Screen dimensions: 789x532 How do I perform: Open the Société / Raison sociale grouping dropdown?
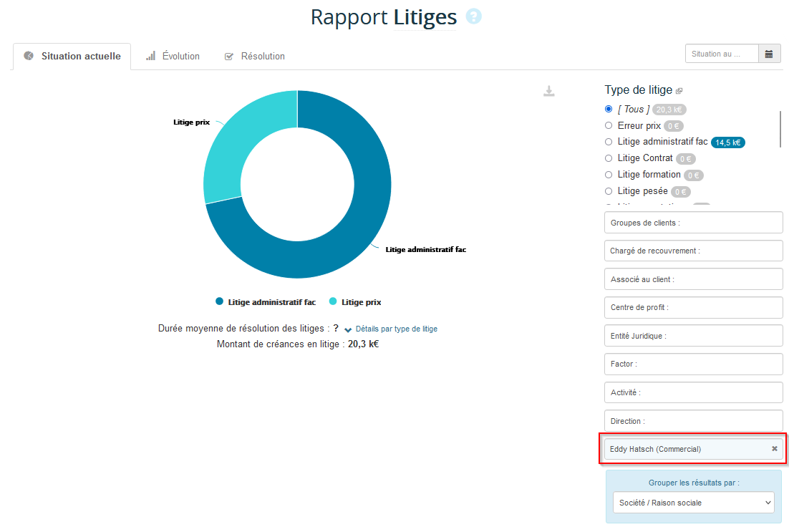tap(692, 503)
